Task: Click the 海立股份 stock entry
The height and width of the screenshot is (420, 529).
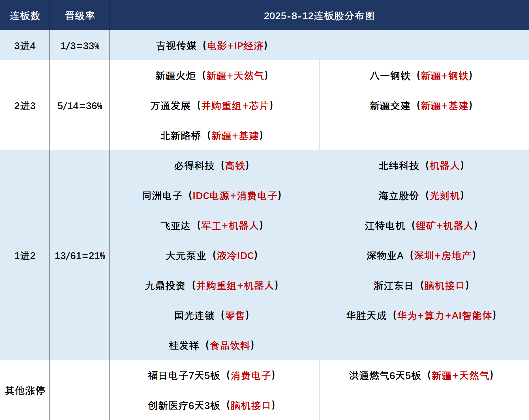Action: tap(421, 196)
